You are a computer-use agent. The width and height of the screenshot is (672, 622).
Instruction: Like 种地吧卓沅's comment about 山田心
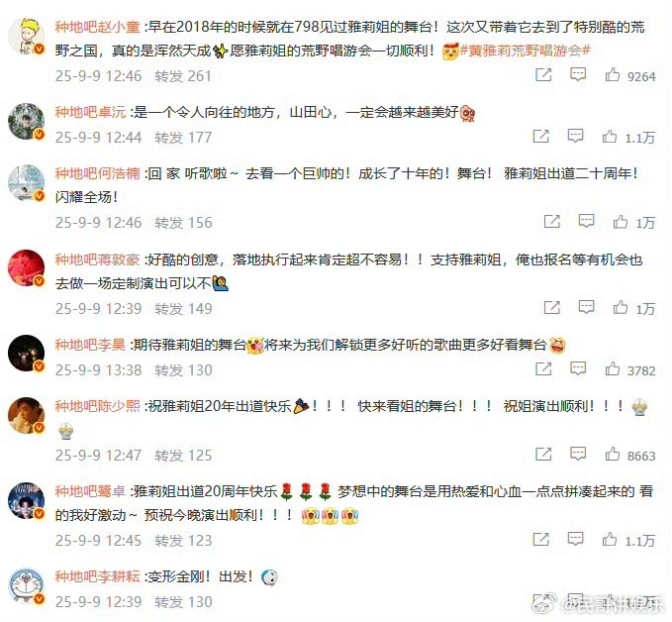coord(610,137)
